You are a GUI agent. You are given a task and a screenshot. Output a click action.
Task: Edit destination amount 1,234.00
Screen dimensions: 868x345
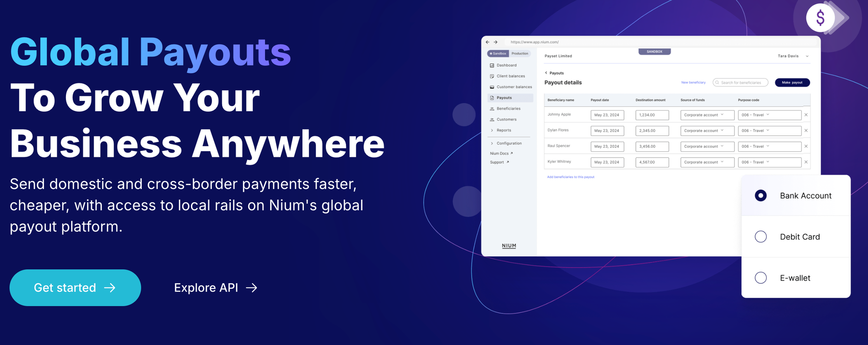click(x=652, y=115)
